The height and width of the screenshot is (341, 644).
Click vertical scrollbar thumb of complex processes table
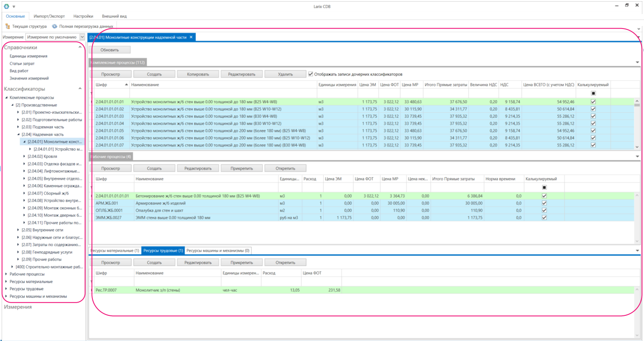(x=637, y=106)
